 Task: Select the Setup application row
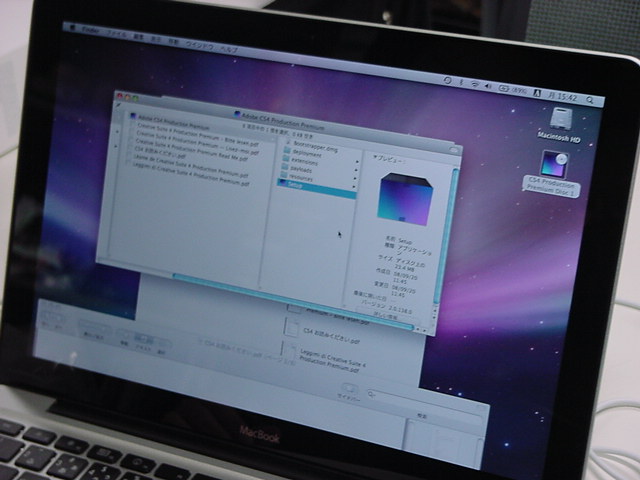click(316, 189)
